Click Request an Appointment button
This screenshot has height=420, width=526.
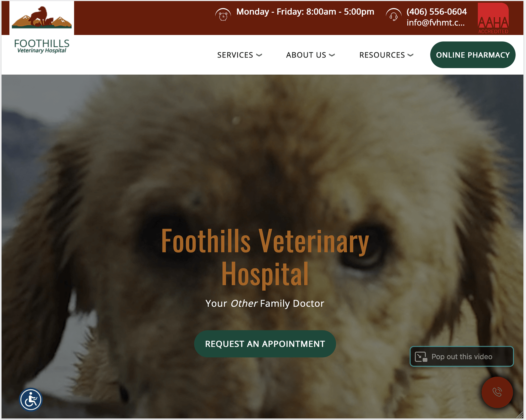point(265,344)
